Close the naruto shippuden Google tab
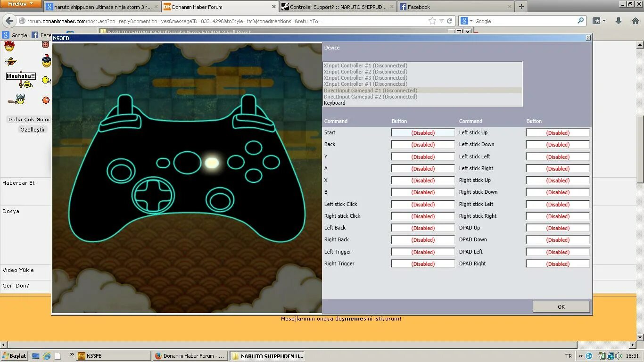Image resolution: width=644 pixels, height=362 pixels. 156,7
